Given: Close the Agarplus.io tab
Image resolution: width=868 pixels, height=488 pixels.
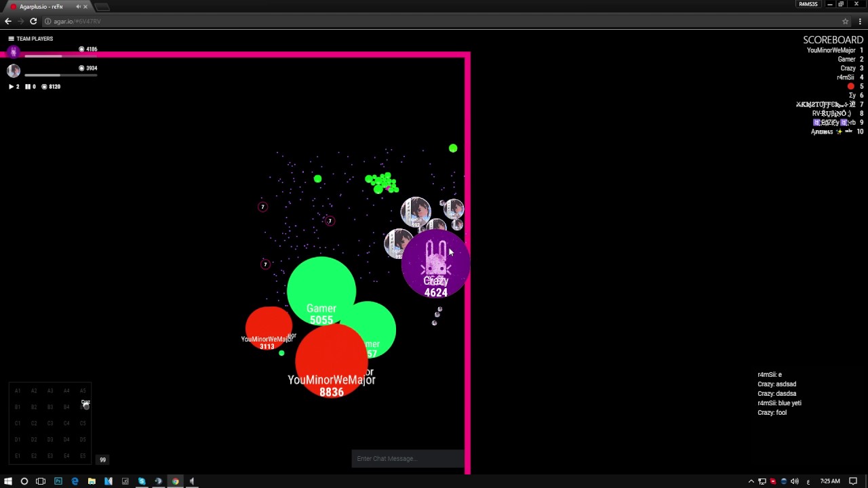Looking at the screenshot, I should 85,7.
